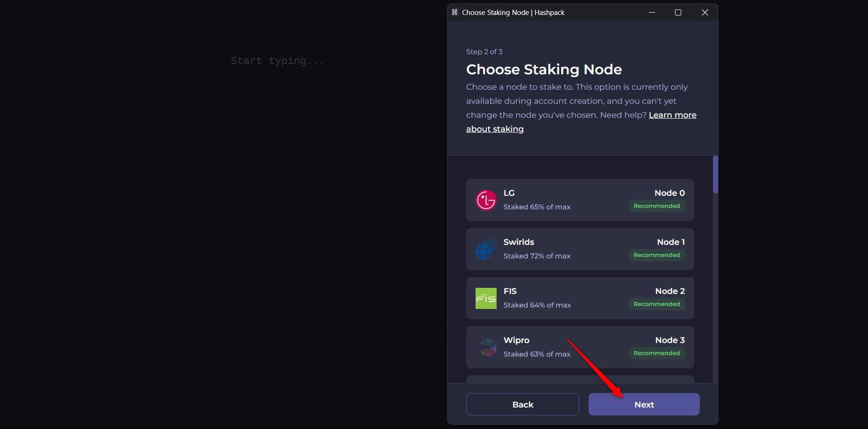The image size is (868, 429).
Task: Select the Swirlds Node 1 card
Action: tap(580, 249)
